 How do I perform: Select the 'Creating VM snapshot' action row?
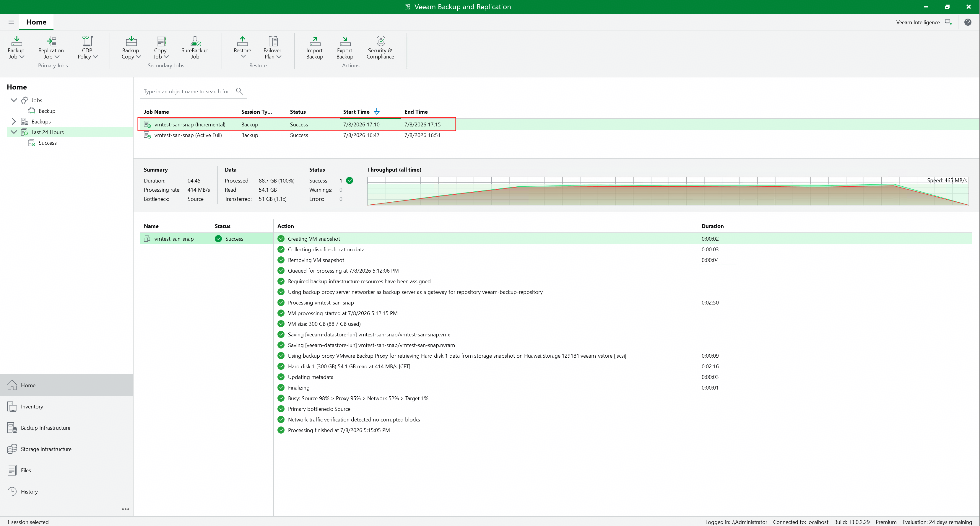tap(623, 239)
